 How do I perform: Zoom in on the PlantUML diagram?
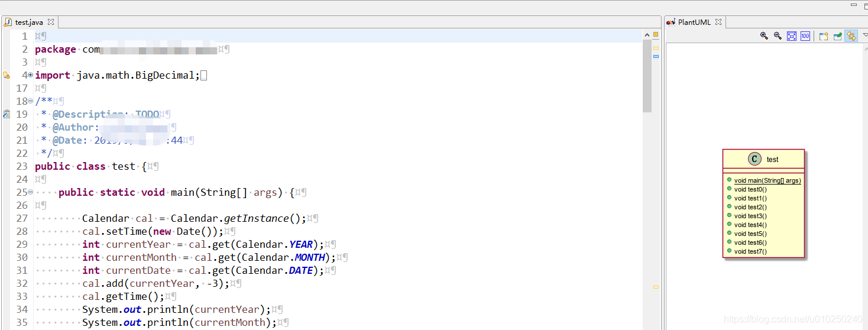click(x=764, y=36)
